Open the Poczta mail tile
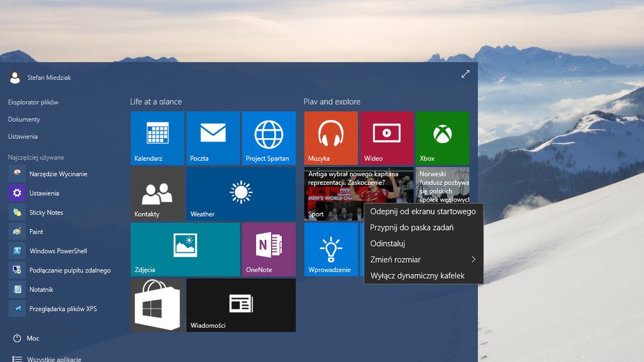644x362 pixels. coord(213,138)
